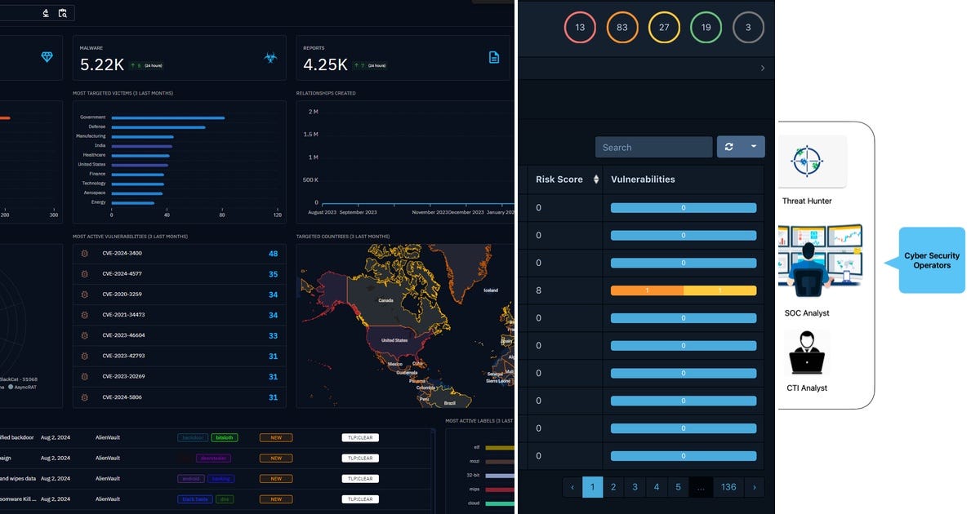Click the biohazard icon on the Malware card
This screenshot has width=980, height=514.
click(270, 57)
